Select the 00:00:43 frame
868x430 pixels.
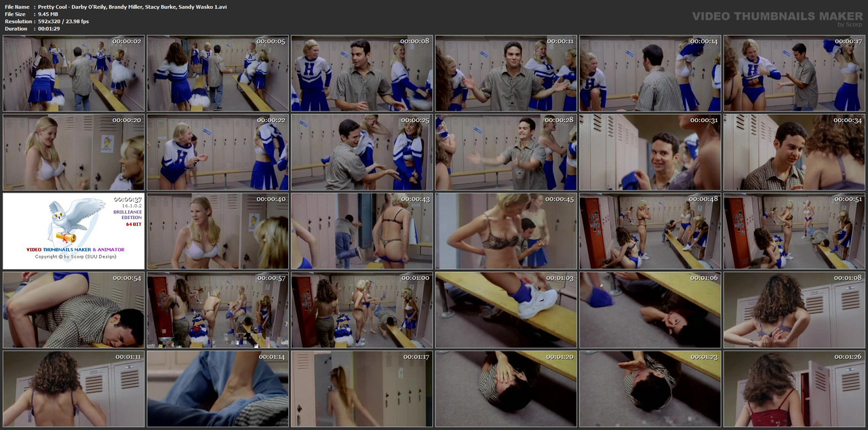[x=362, y=231]
